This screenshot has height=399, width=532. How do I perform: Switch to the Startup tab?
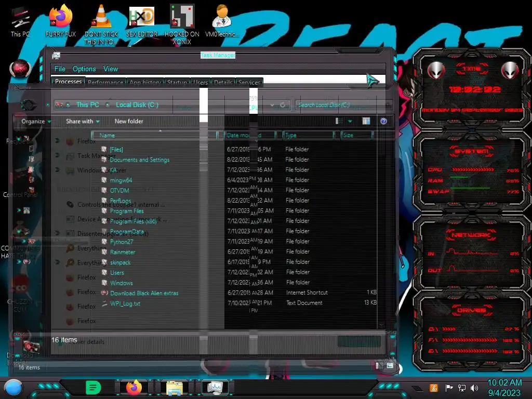(177, 82)
